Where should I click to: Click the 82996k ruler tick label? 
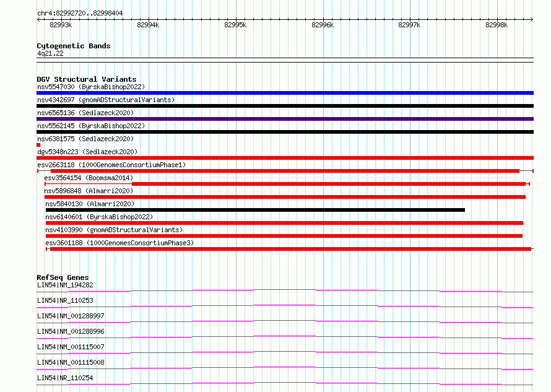click(323, 25)
